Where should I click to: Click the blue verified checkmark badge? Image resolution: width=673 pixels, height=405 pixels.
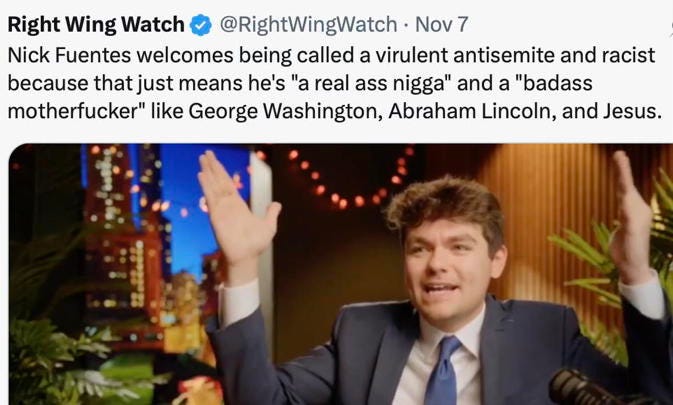click(x=201, y=25)
